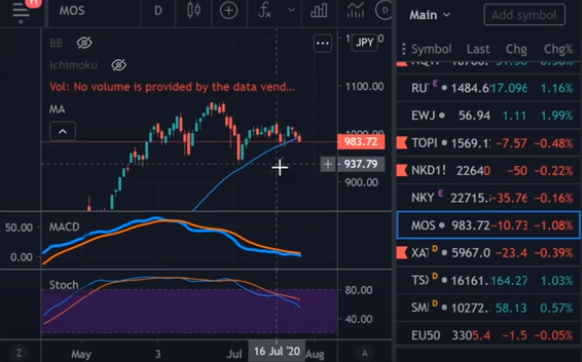Click the Add symbol button
This screenshot has height=362, width=582.
pyautogui.click(x=524, y=15)
